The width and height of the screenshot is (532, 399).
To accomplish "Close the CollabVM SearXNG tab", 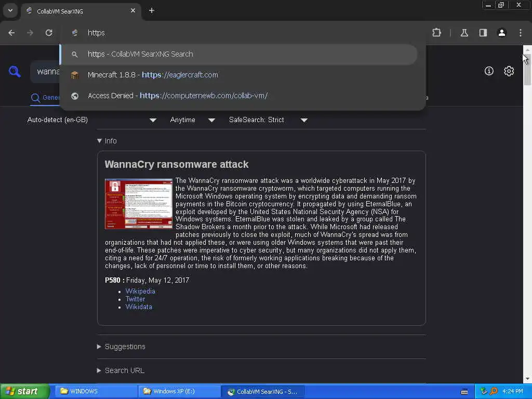I will [133, 10].
